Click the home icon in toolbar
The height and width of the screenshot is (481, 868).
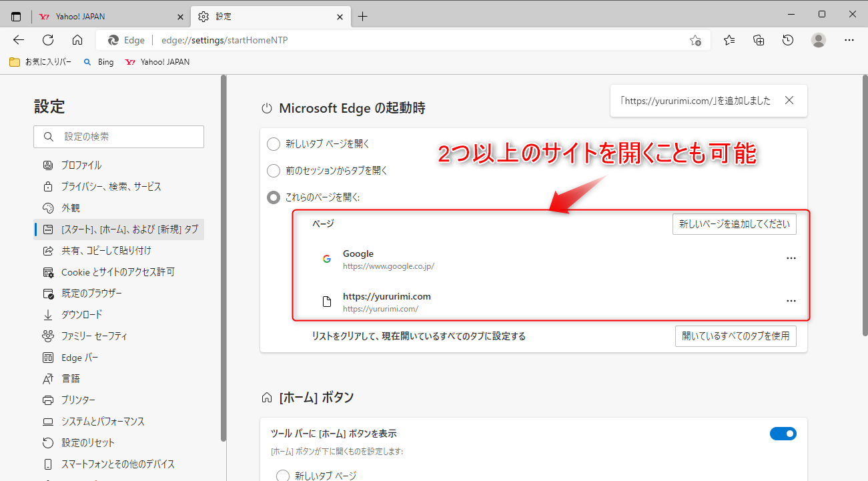[77, 40]
